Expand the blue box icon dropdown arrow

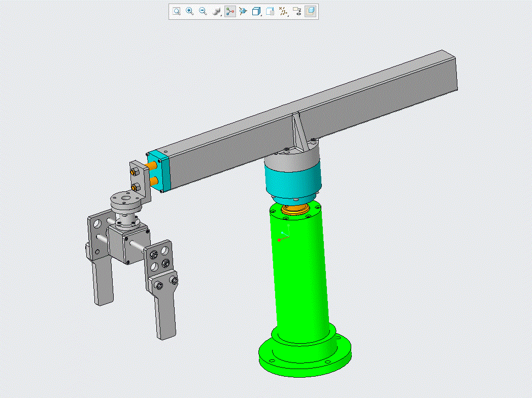click(261, 15)
